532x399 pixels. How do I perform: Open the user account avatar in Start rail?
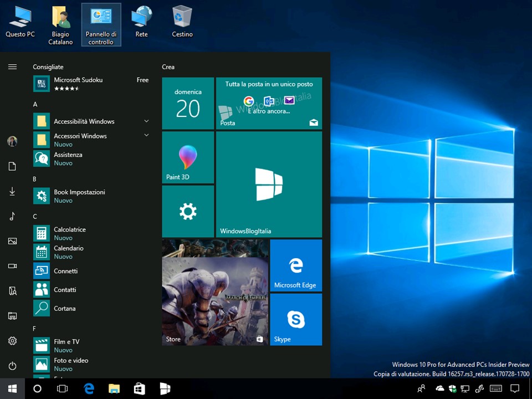click(12, 141)
